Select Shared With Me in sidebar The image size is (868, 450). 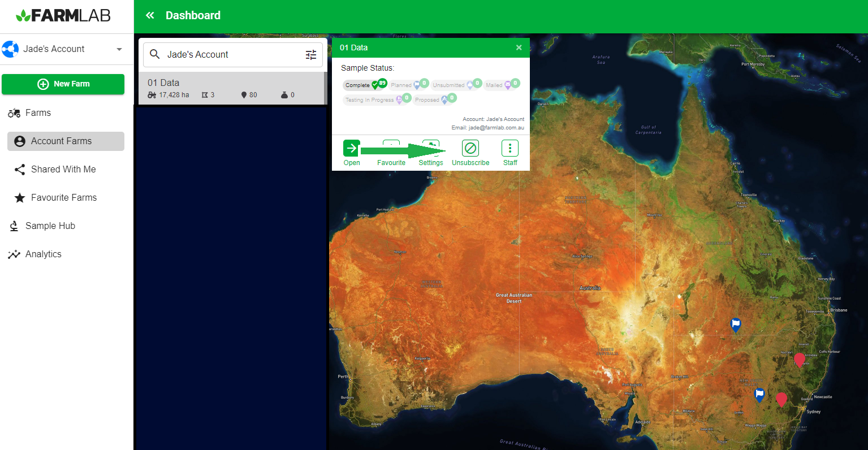click(x=63, y=170)
